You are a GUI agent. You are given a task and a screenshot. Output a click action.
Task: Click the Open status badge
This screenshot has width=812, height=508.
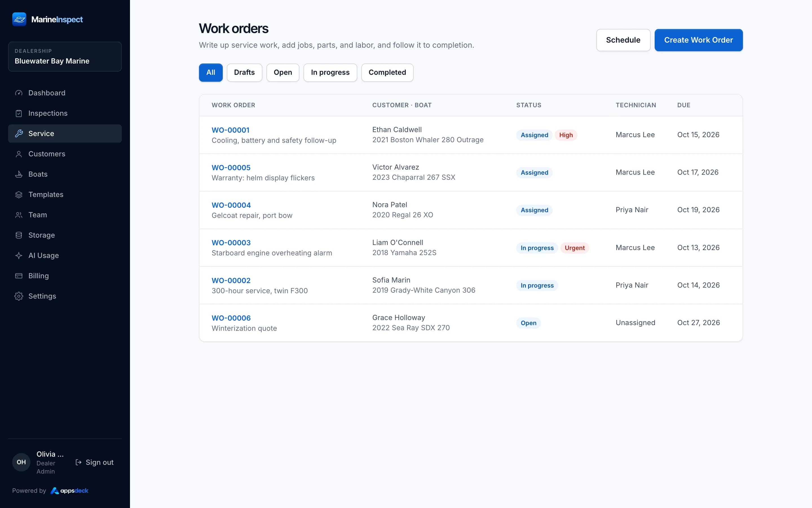tap(528, 323)
